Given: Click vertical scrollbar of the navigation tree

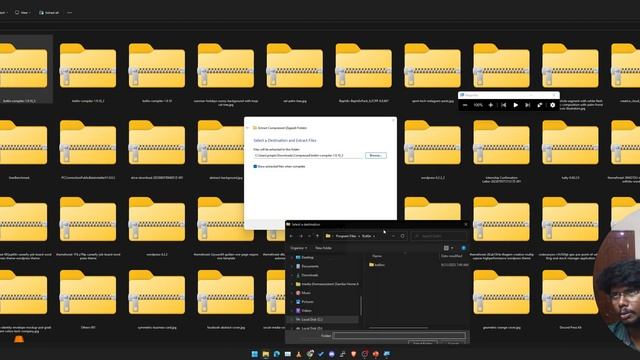Looking at the screenshot, I should coord(361,305).
